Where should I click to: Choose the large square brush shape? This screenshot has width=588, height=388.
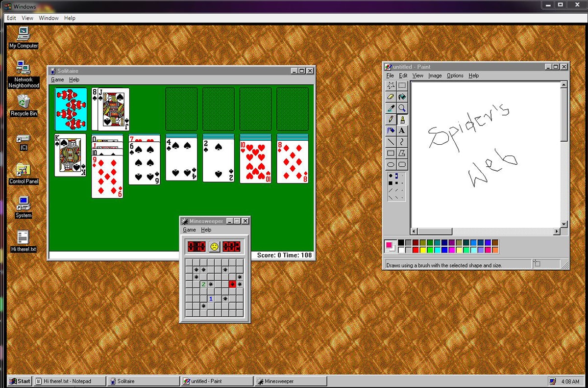pyautogui.click(x=391, y=182)
